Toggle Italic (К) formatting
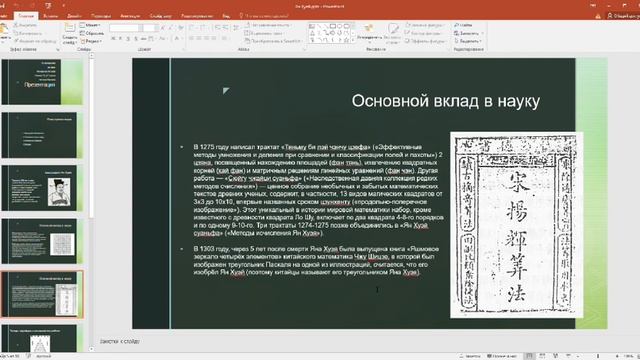 pyautogui.click(x=120, y=38)
